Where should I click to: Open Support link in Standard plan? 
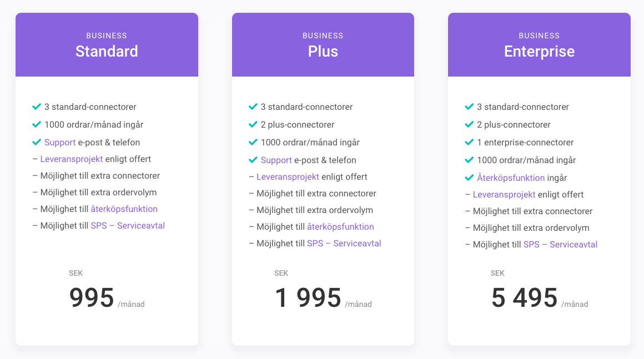point(60,143)
